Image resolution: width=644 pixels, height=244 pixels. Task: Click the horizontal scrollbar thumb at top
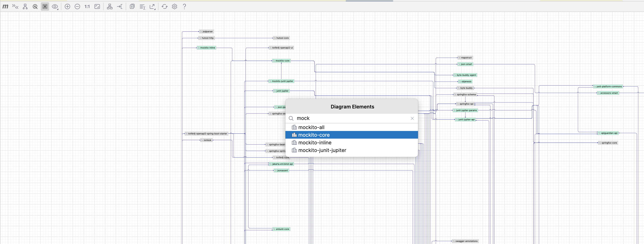[x=369, y=1]
